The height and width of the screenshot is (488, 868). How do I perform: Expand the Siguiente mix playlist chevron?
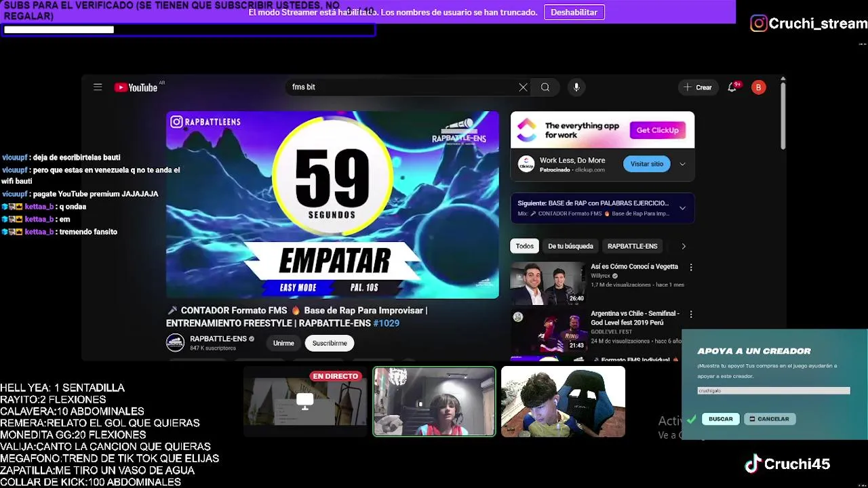(682, 208)
